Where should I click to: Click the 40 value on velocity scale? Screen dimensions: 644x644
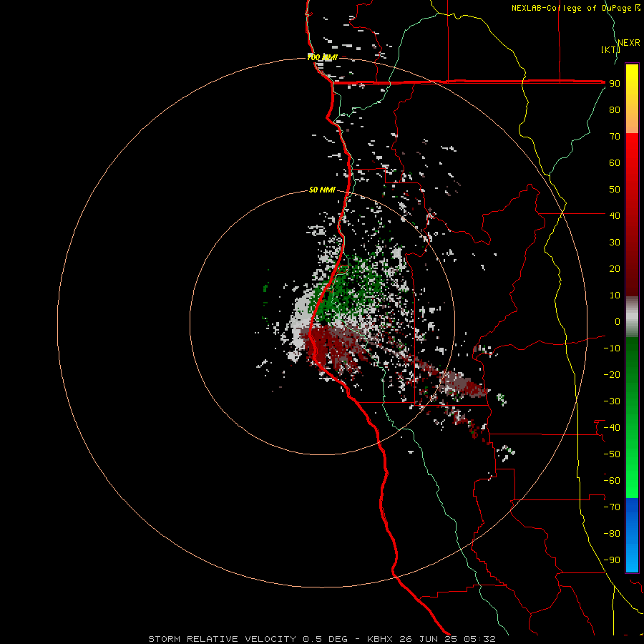(x=615, y=215)
